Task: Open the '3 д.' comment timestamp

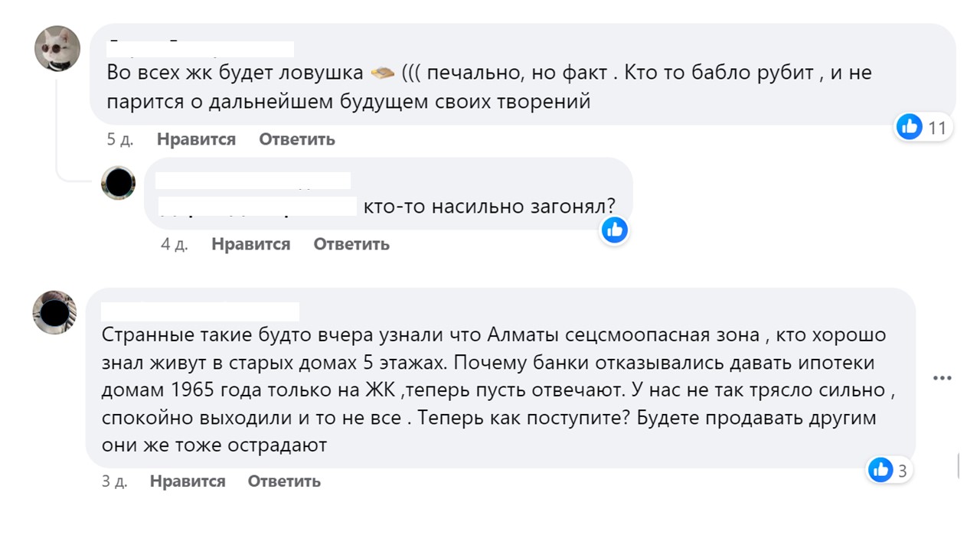Action: [114, 481]
